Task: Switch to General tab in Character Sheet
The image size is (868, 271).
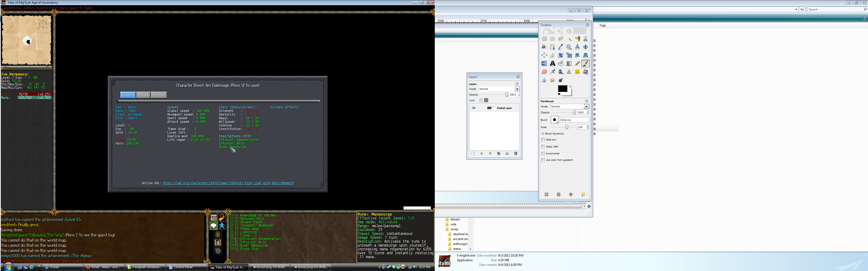Action: [128, 95]
